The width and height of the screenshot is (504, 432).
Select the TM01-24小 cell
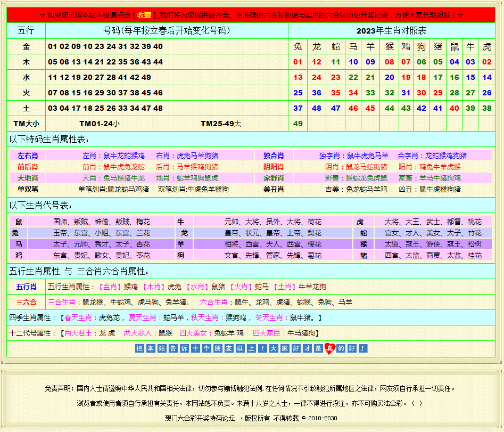click(x=100, y=124)
